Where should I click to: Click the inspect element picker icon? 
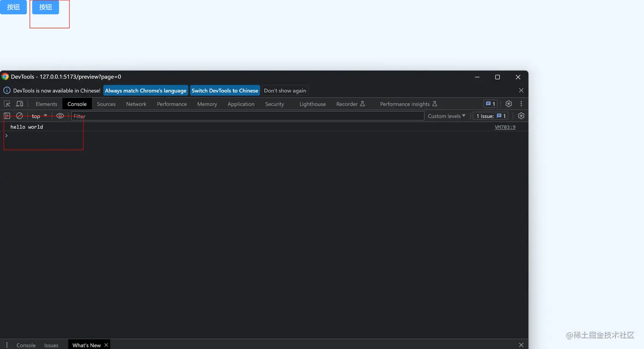tap(7, 104)
